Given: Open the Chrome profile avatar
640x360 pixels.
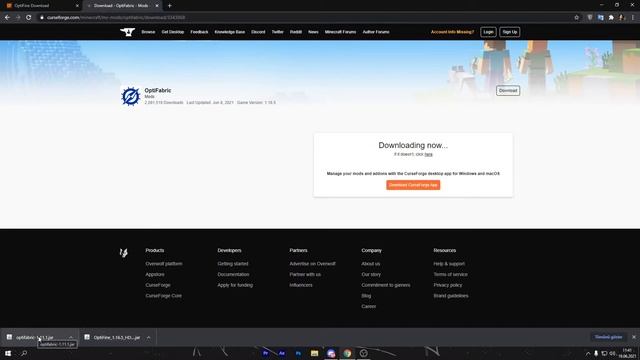Looking at the screenshot, I should coord(622,18).
